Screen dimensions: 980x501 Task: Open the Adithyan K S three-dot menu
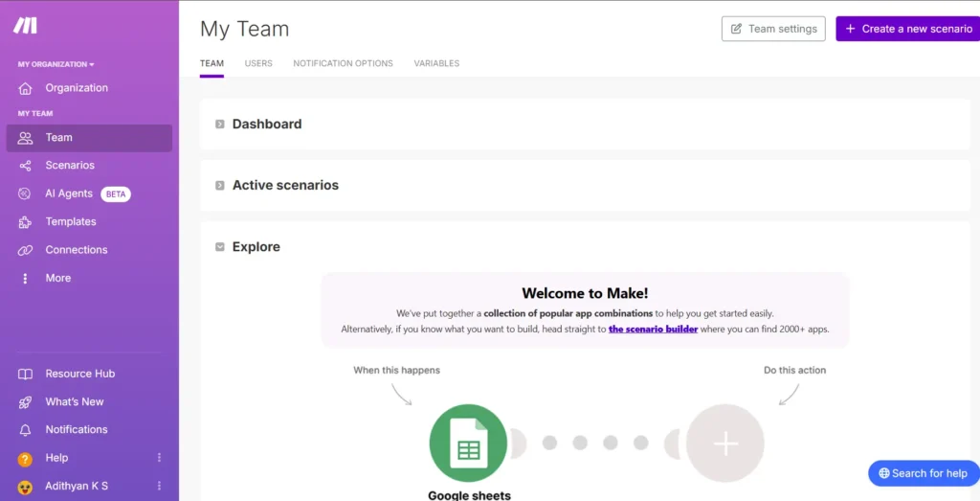[160, 486]
